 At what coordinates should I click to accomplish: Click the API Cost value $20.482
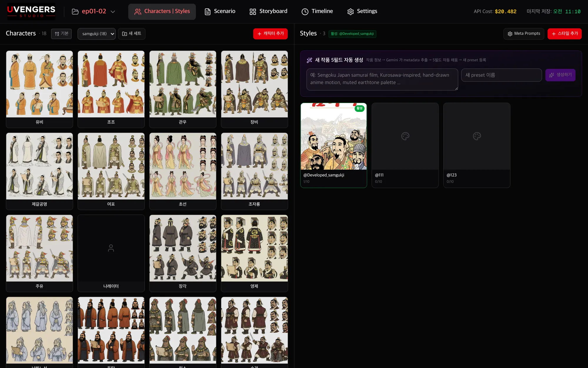pos(505,11)
